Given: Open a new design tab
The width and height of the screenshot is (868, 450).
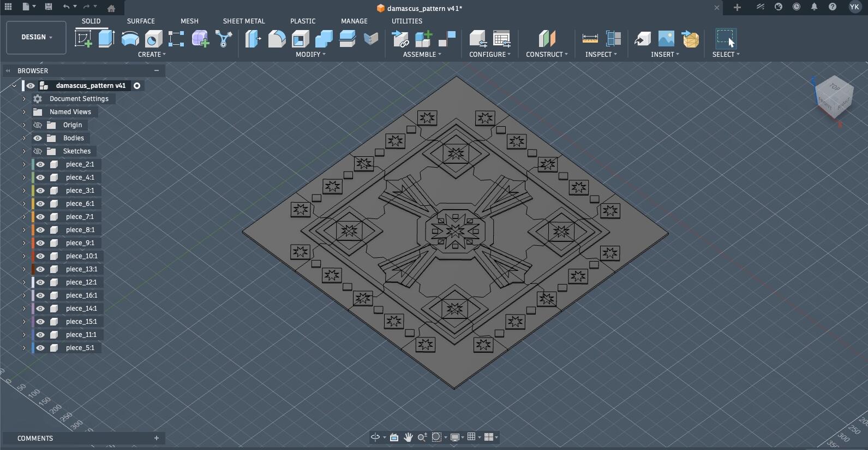Looking at the screenshot, I should pyautogui.click(x=737, y=8).
